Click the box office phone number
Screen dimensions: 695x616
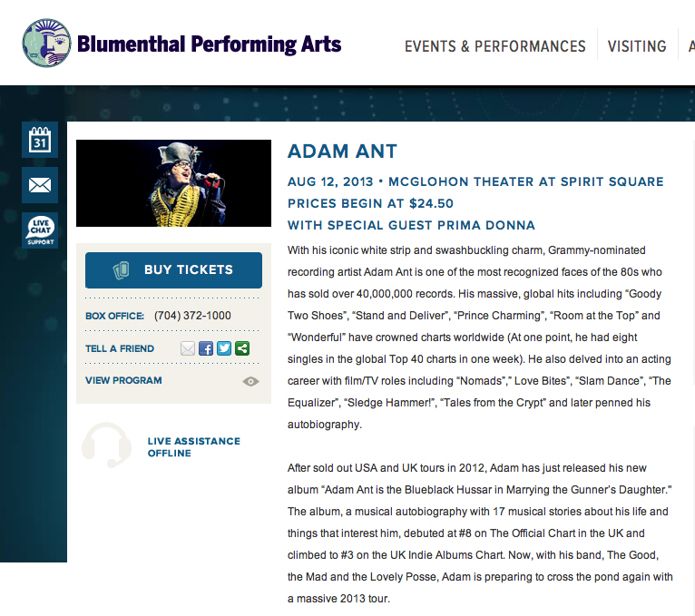click(x=192, y=316)
